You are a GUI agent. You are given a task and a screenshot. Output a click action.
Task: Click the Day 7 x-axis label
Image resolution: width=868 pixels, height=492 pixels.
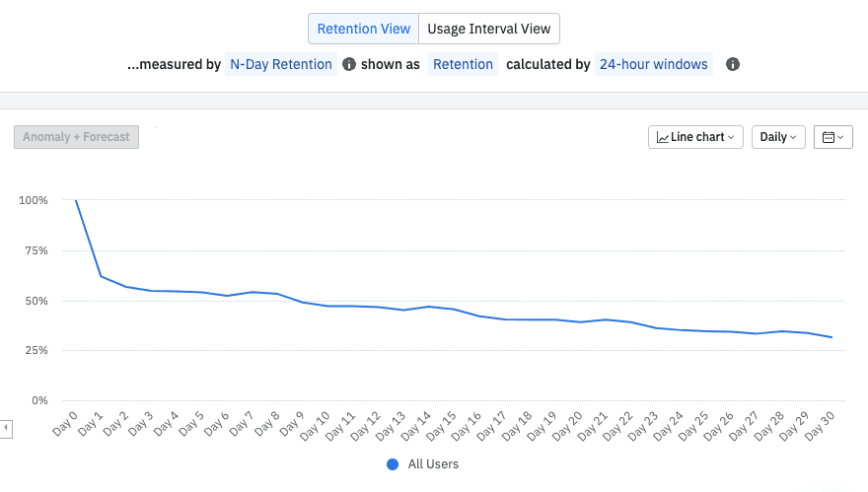[241, 424]
